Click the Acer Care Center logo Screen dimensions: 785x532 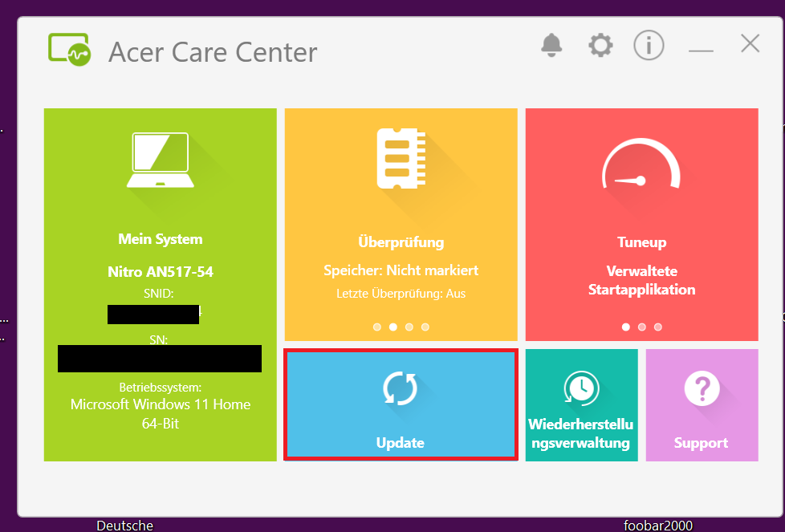point(70,50)
